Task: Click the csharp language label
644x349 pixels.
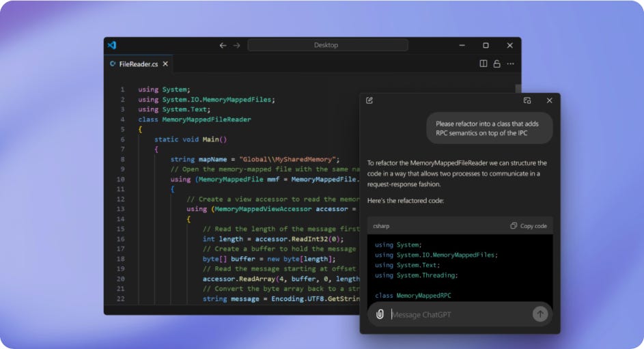Action: [x=381, y=226]
